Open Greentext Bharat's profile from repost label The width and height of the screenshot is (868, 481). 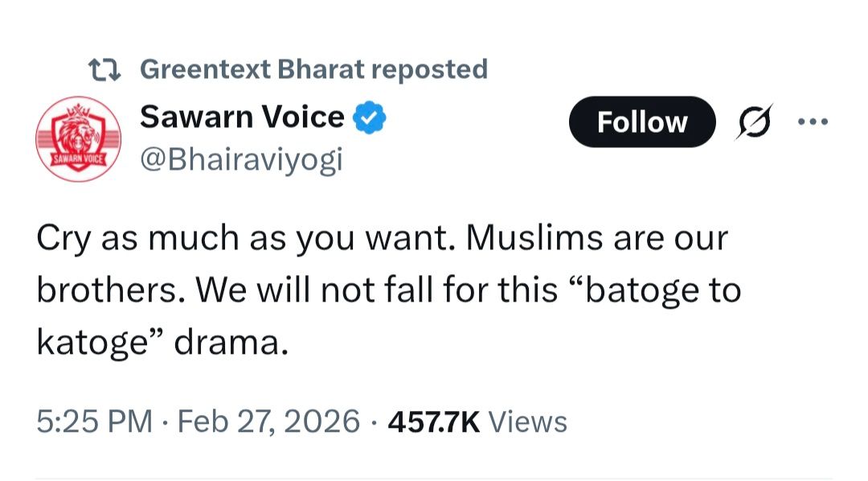[x=252, y=69]
